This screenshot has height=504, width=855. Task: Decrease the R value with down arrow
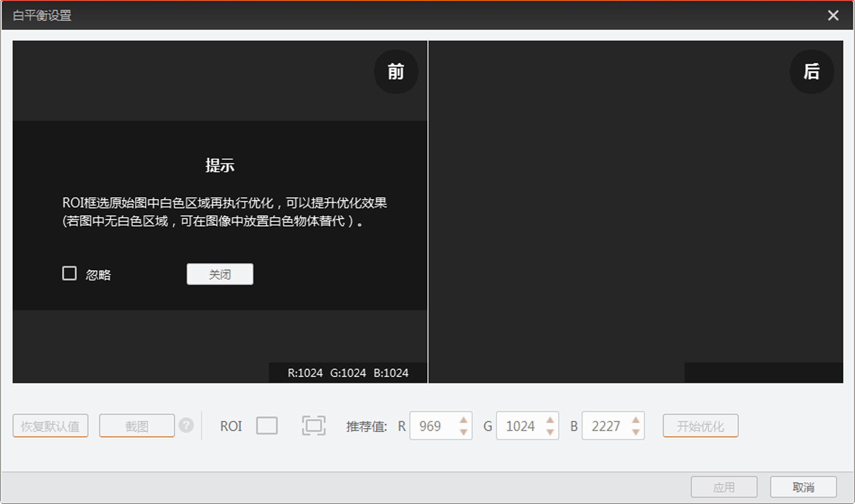click(x=463, y=432)
